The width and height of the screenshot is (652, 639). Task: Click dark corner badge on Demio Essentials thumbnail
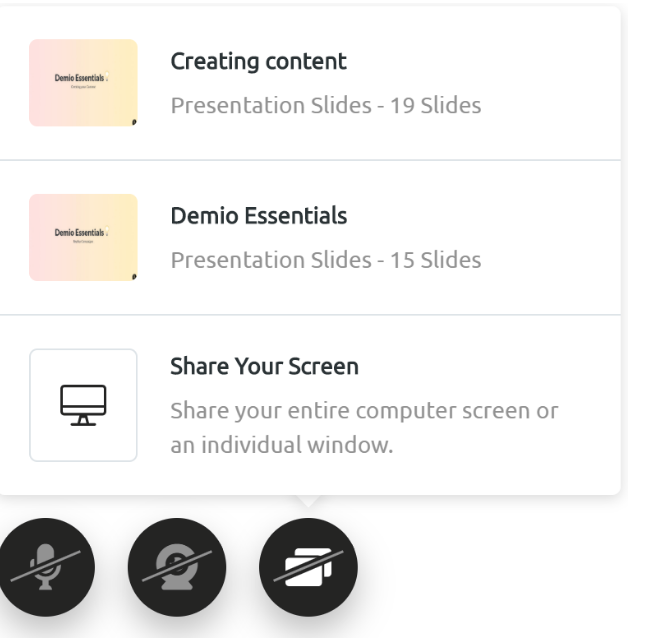134,277
